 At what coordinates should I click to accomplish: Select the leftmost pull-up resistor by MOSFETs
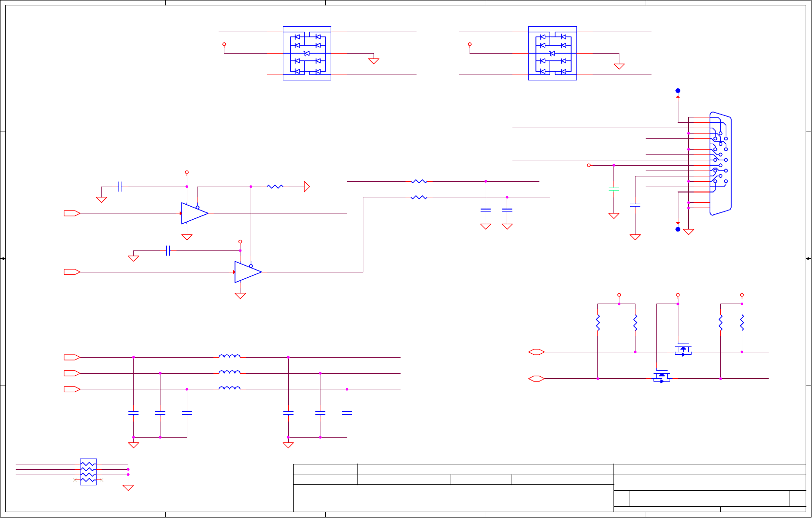(x=598, y=323)
